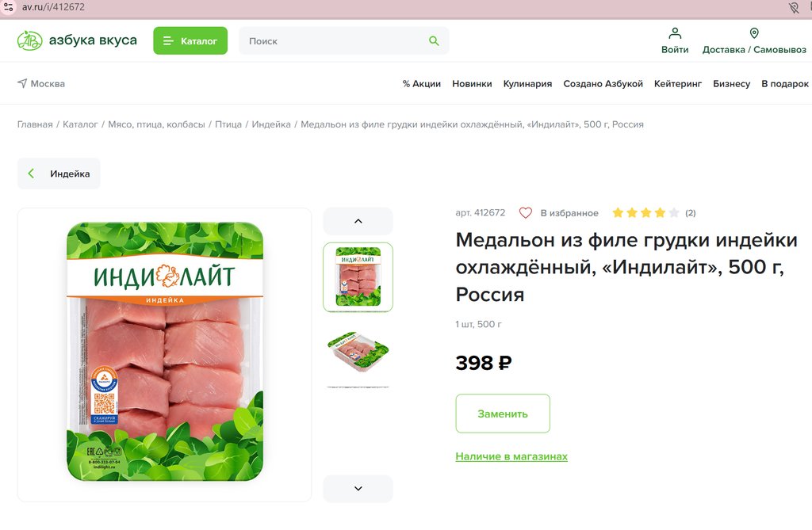812x530 pixels.
Task: Click the site info icon in address bar
Action: 8,7
